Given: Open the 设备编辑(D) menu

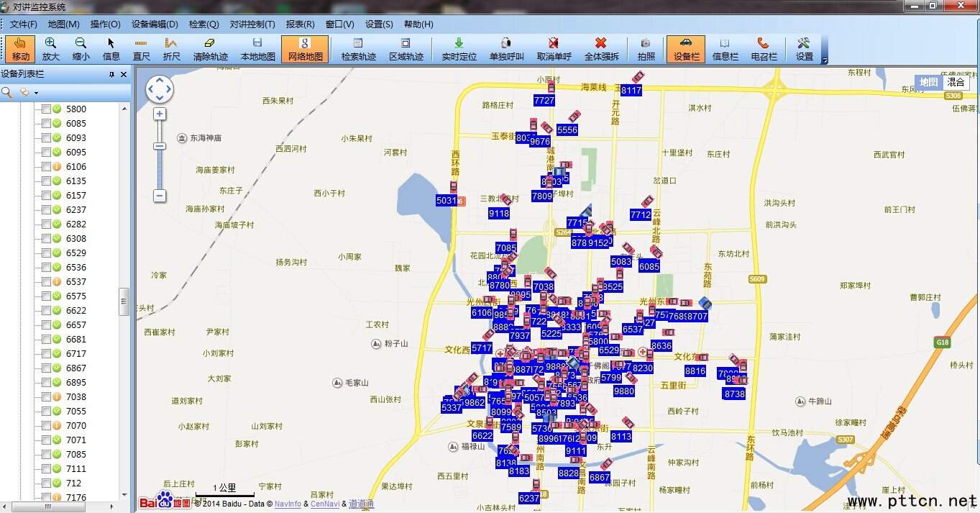Looking at the screenshot, I should tap(155, 24).
